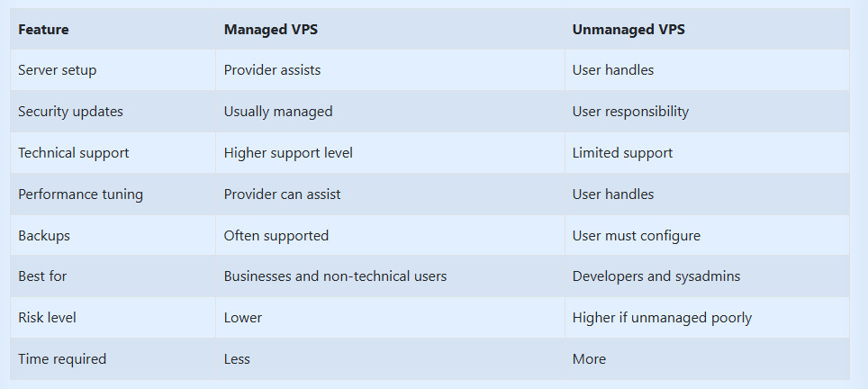
Task: Select the Managed VPS column header
Action: (271, 30)
